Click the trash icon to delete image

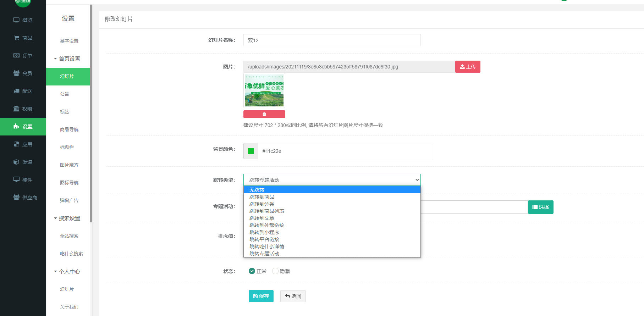pos(264,114)
